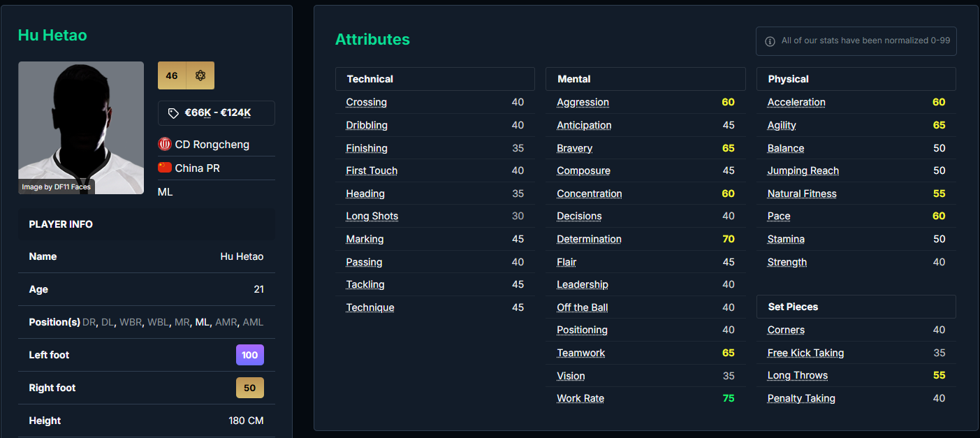This screenshot has width=980, height=438.
Task: Click the China PR flag icon
Action: pos(165,168)
